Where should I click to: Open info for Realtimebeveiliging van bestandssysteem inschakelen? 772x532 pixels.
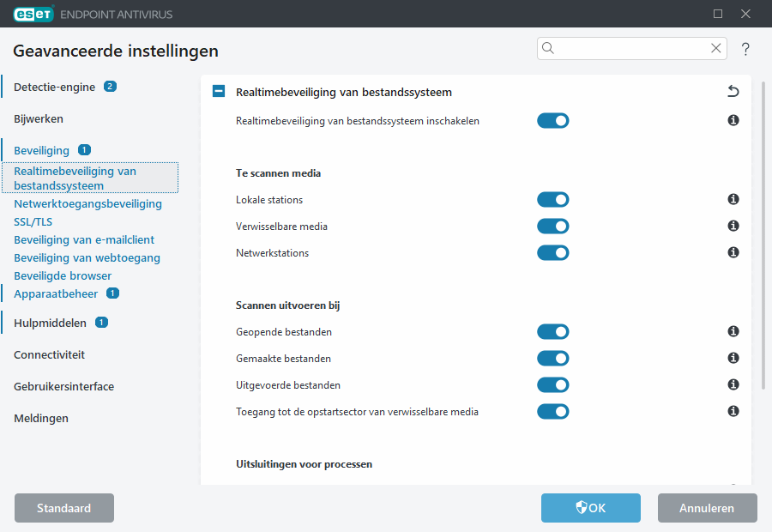pos(733,120)
